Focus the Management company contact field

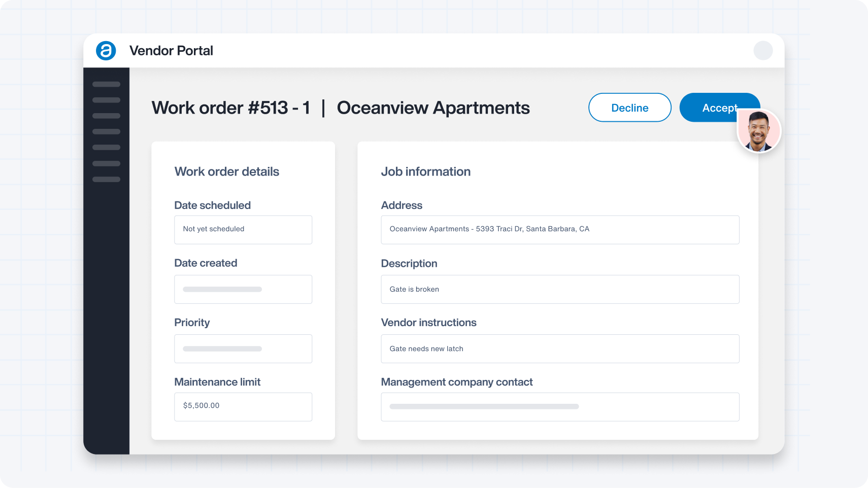[560, 406]
